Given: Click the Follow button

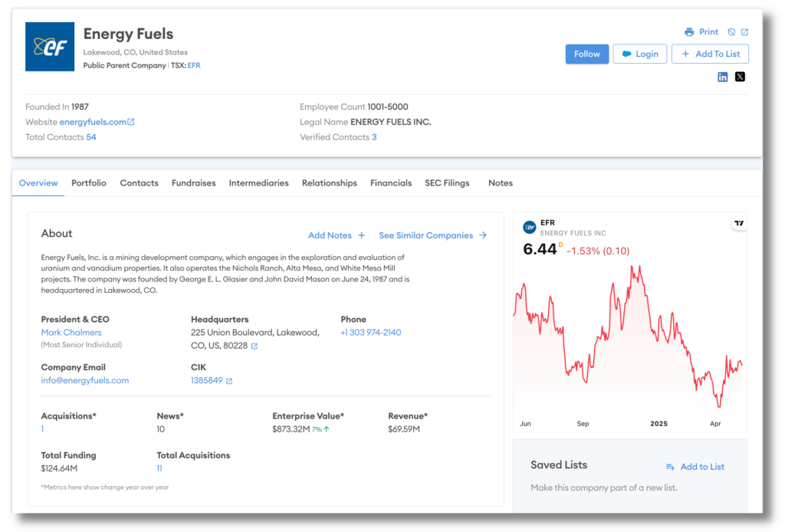Looking at the screenshot, I should tap(586, 54).
